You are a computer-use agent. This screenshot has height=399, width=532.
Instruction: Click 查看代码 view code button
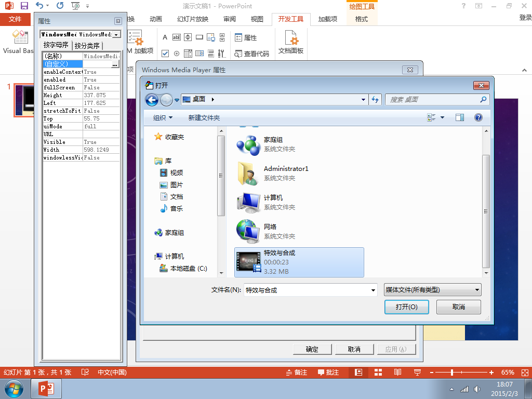click(x=252, y=54)
